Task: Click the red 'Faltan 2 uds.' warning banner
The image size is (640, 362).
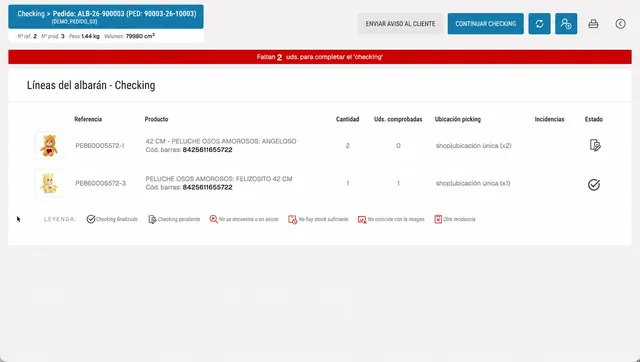Action: click(x=320, y=57)
